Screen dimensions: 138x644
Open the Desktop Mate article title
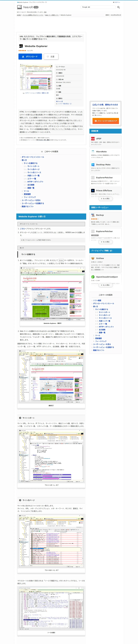[103, 165]
